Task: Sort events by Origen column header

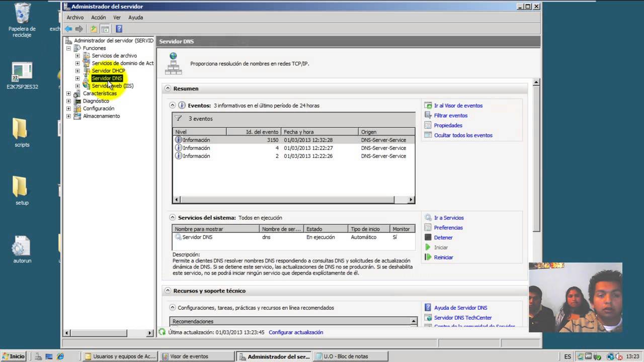Action: tap(387, 132)
